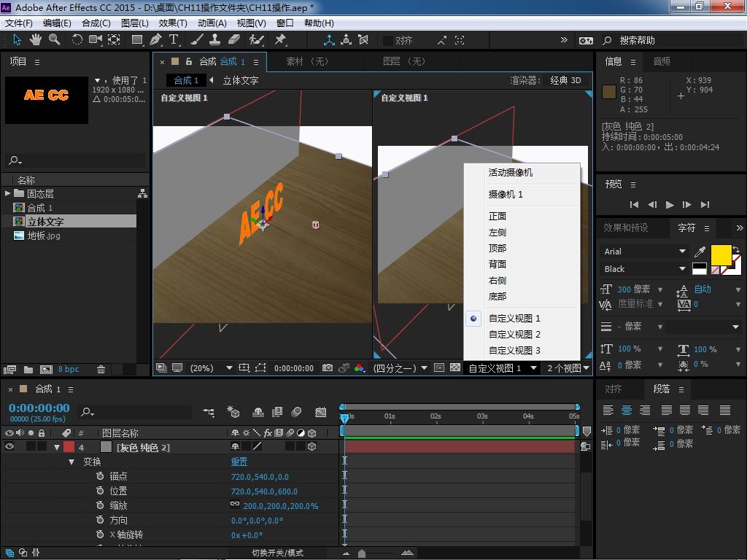Open the font size 300 像素 dropdown
The image size is (747, 560).
click(x=660, y=289)
